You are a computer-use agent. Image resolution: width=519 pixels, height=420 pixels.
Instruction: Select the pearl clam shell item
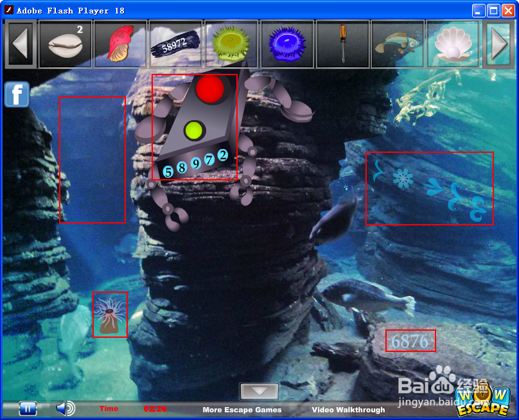click(453, 44)
